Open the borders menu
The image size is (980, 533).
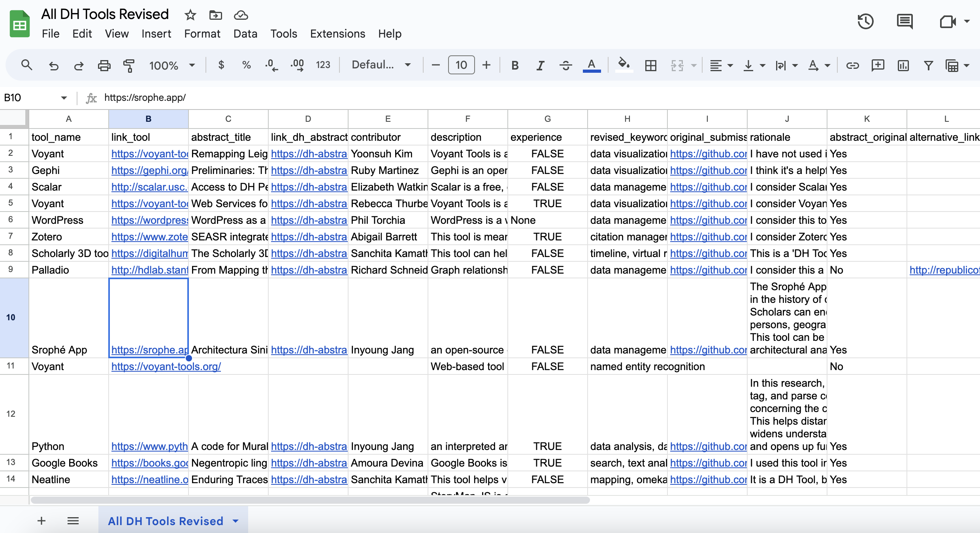651,65
